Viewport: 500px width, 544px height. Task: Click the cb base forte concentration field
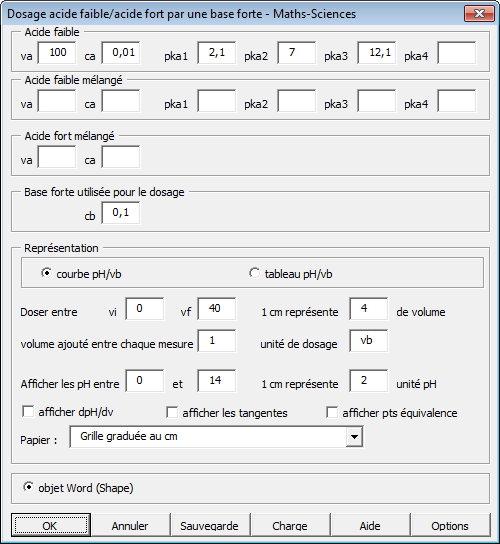[x=121, y=213]
